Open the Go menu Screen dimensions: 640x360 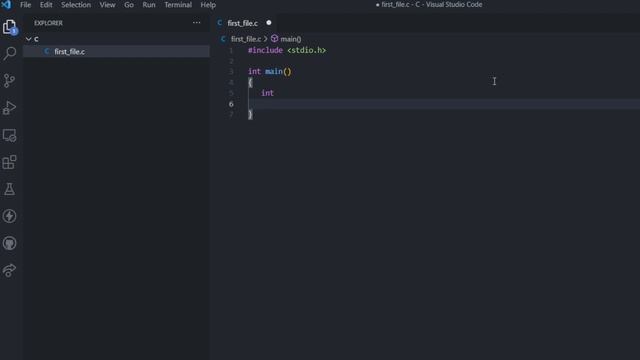(x=129, y=5)
